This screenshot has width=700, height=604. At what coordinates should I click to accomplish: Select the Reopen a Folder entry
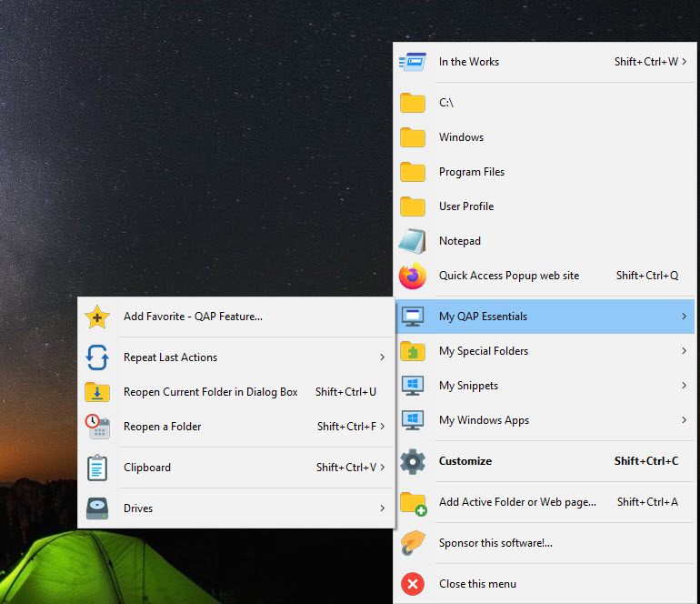pos(236,427)
